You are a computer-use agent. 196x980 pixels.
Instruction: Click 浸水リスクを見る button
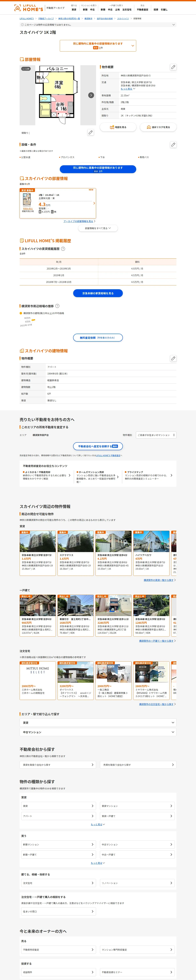pyautogui.click(x=158, y=127)
